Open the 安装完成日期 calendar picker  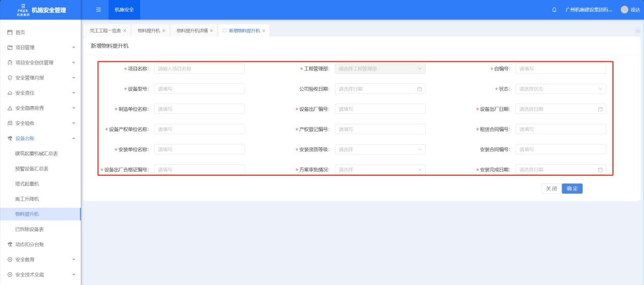[x=600, y=170]
